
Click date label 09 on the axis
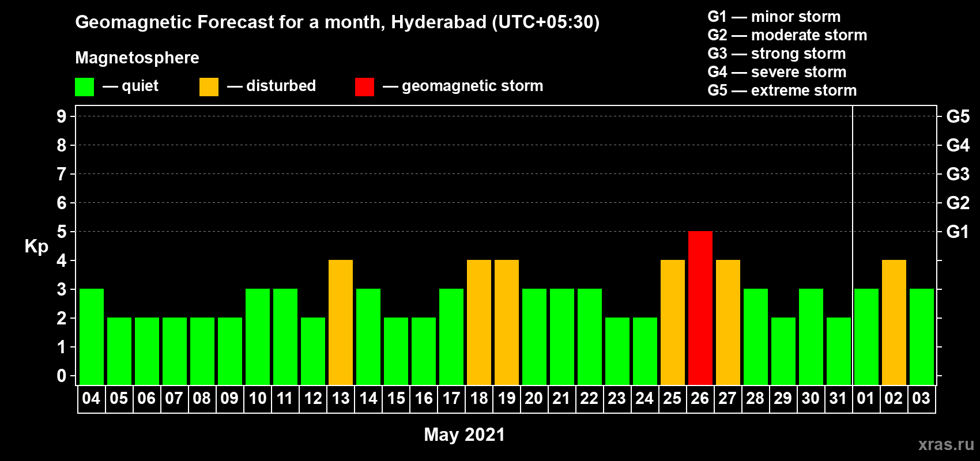[x=229, y=399]
